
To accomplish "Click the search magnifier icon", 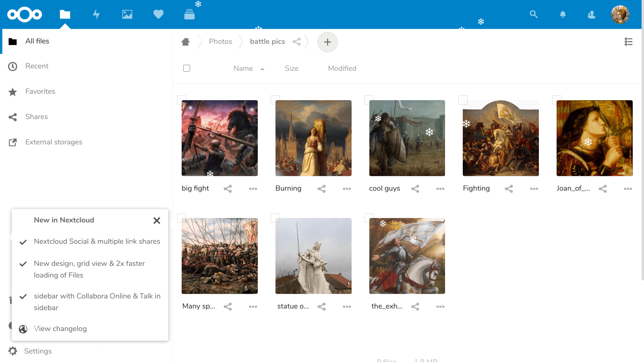I will pyautogui.click(x=534, y=14).
